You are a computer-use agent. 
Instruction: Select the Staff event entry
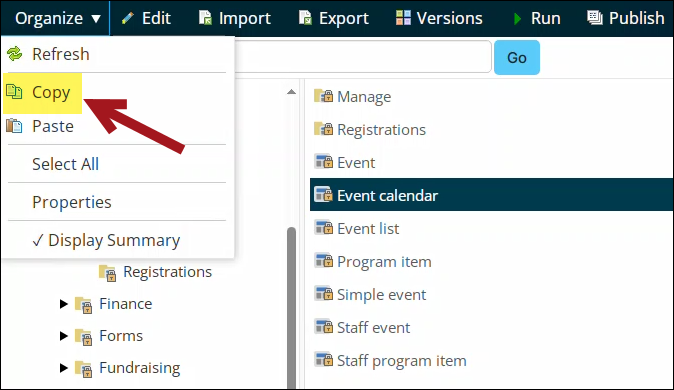point(374,328)
